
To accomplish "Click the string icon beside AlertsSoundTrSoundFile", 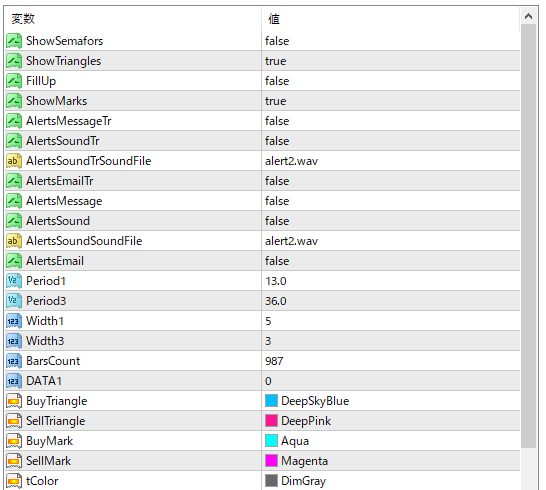I will 14,161.
